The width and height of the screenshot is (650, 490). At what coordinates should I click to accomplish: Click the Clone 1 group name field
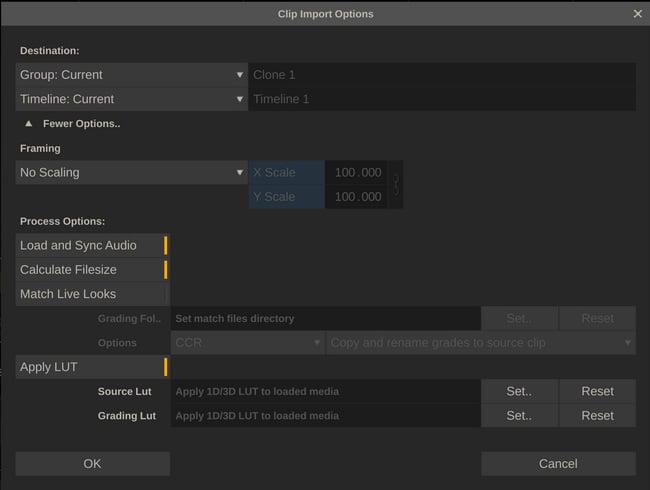pyautogui.click(x=442, y=75)
